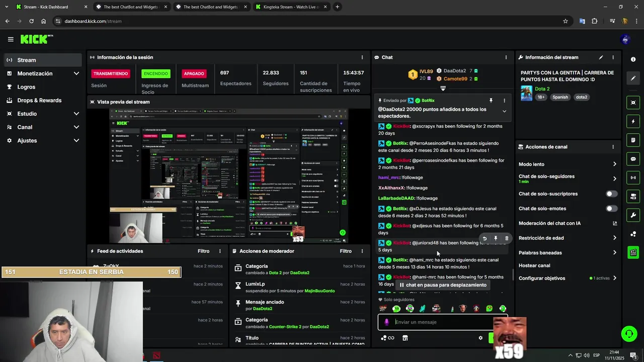This screenshot has width=644, height=362.
Task: Toggle Chat de solo-emotes switch
Action: point(611,209)
